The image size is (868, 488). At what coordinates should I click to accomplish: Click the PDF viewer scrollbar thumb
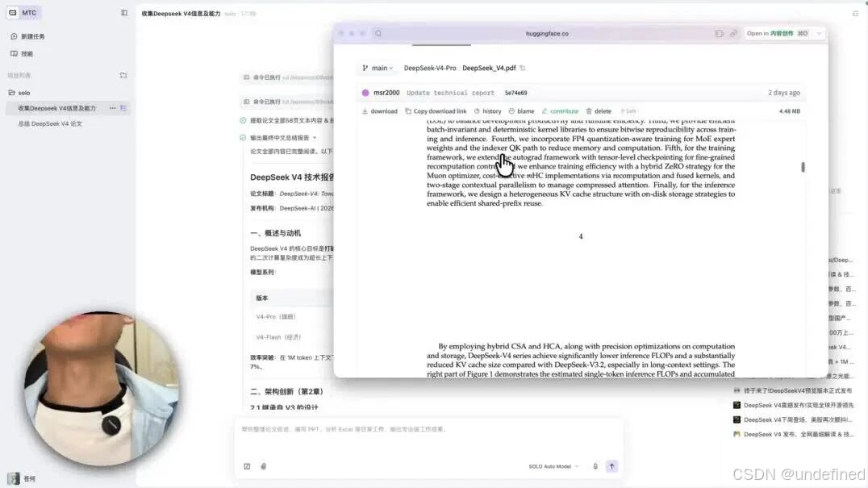point(803,167)
